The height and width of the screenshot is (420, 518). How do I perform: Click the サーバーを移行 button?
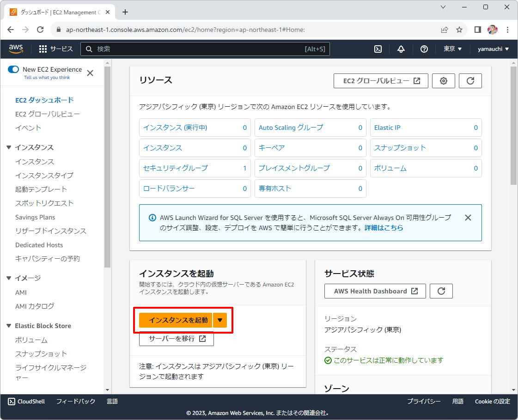point(177,339)
